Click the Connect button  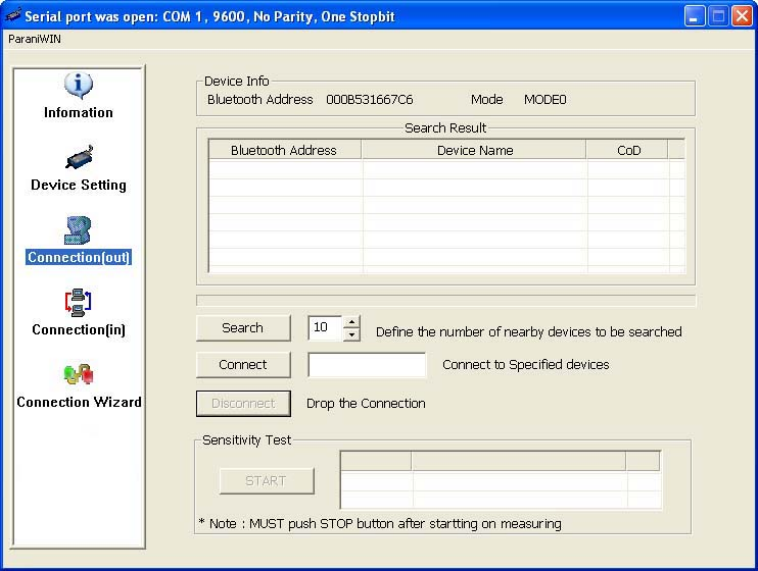coord(243,365)
